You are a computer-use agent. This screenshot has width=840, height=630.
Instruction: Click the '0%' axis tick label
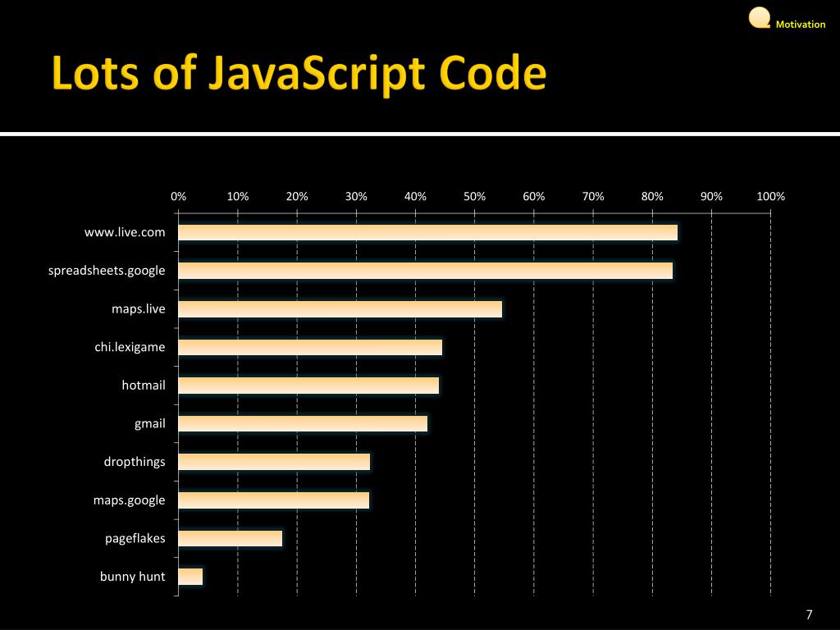[x=178, y=197]
